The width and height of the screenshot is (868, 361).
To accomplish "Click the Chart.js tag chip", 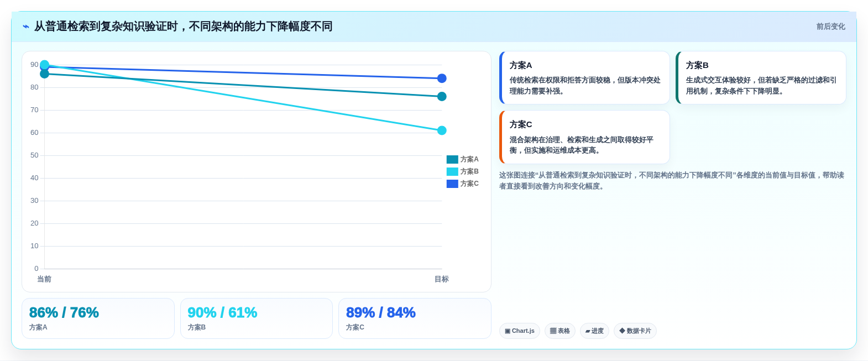I will pyautogui.click(x=520, y=331).
